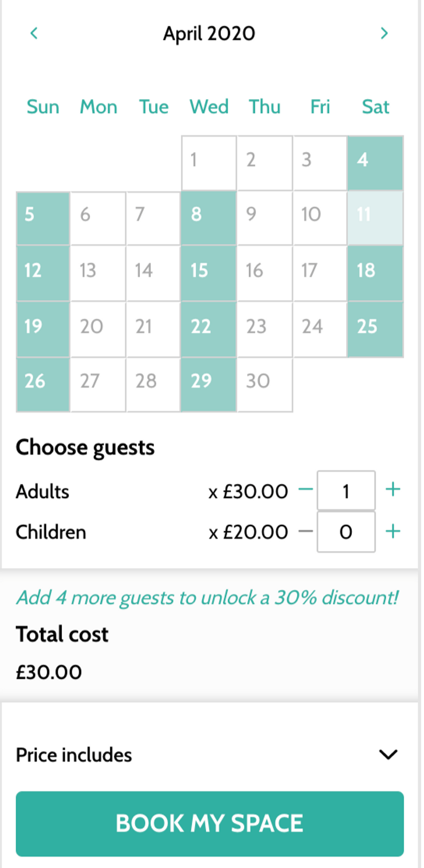Remove a child with minus icon
The width and height of the screenshot is (424, 868).
point(306,531)
